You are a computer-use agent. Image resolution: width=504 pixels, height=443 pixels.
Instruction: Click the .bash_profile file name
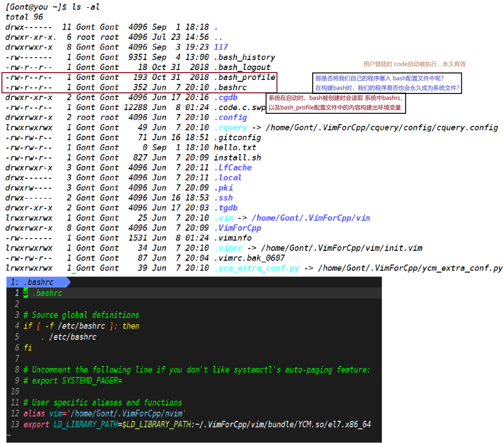(245, 77)
